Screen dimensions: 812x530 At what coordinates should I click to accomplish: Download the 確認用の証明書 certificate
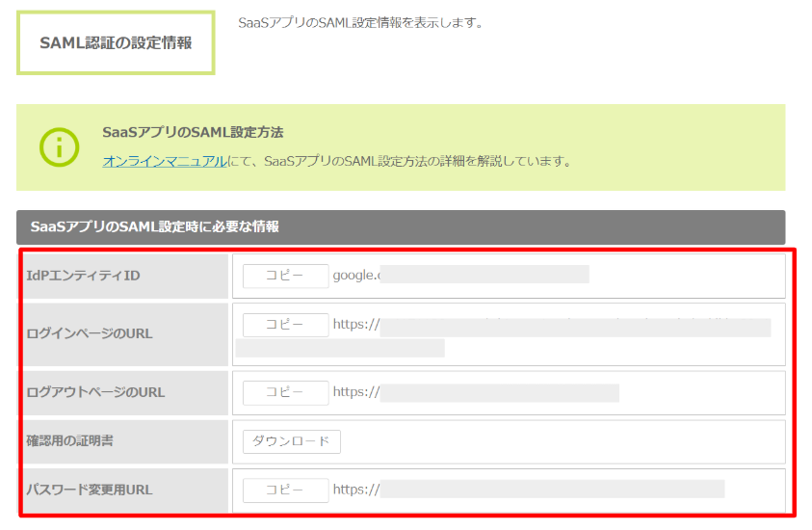point(291,441)
